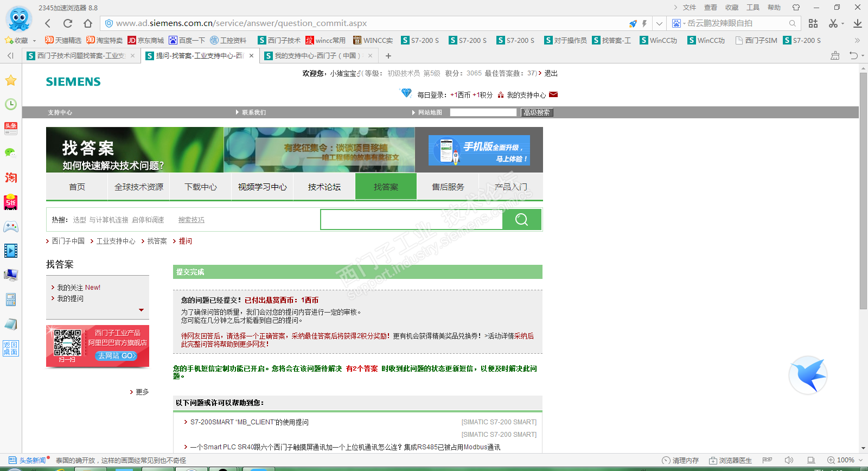The height and width of the screenshot is (471, 868).
Task: Open the 我的支持中心 link
Action: [x=526, y=95]
